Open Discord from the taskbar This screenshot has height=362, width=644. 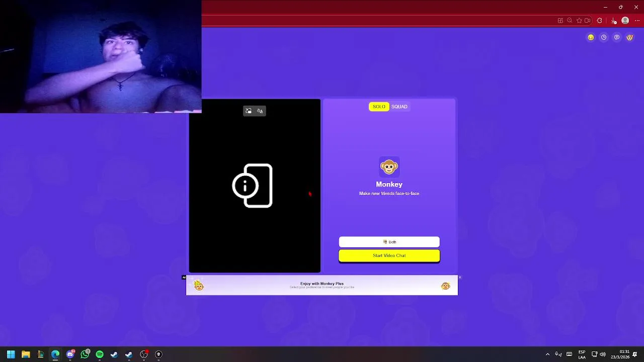(x=70, y=354)
